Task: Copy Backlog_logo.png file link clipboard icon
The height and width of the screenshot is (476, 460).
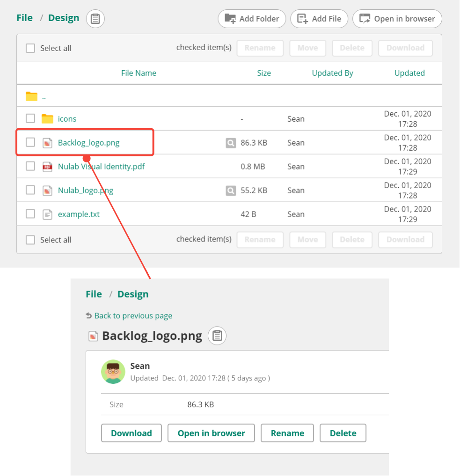Action: 217,336
